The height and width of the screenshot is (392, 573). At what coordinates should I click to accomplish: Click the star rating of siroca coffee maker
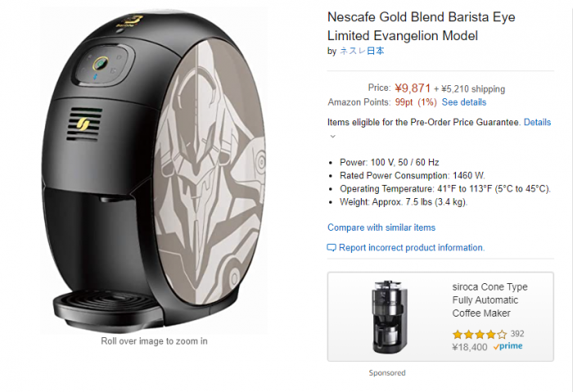tap(480, 334)
